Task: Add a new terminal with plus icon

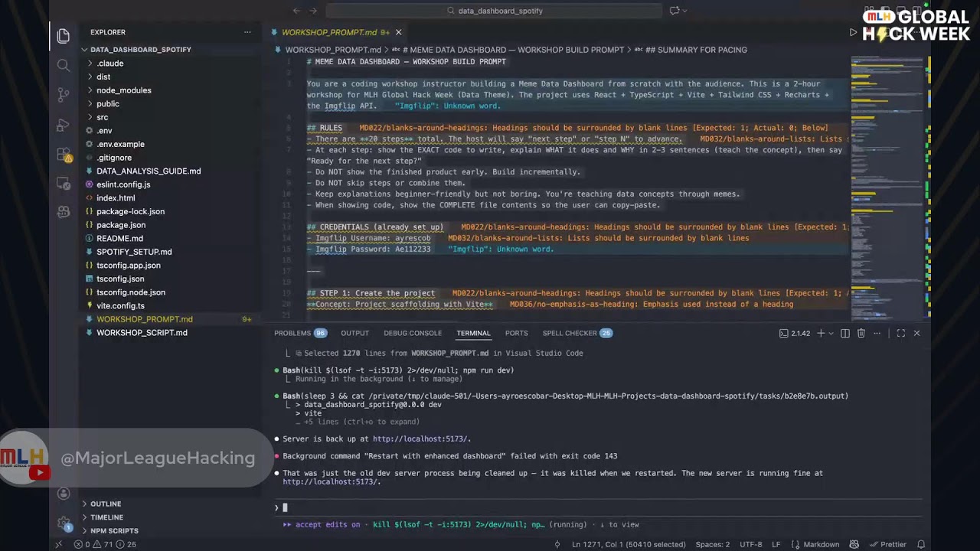Action: coord(821,333)
